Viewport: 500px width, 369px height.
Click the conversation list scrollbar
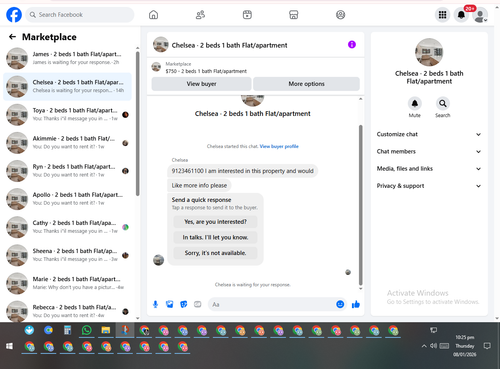(x=137, y=123)
